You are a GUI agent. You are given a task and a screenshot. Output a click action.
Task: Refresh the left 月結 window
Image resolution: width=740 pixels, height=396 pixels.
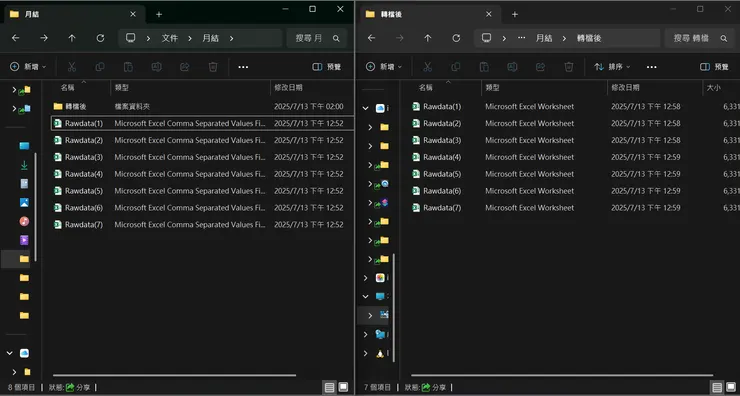100,38
